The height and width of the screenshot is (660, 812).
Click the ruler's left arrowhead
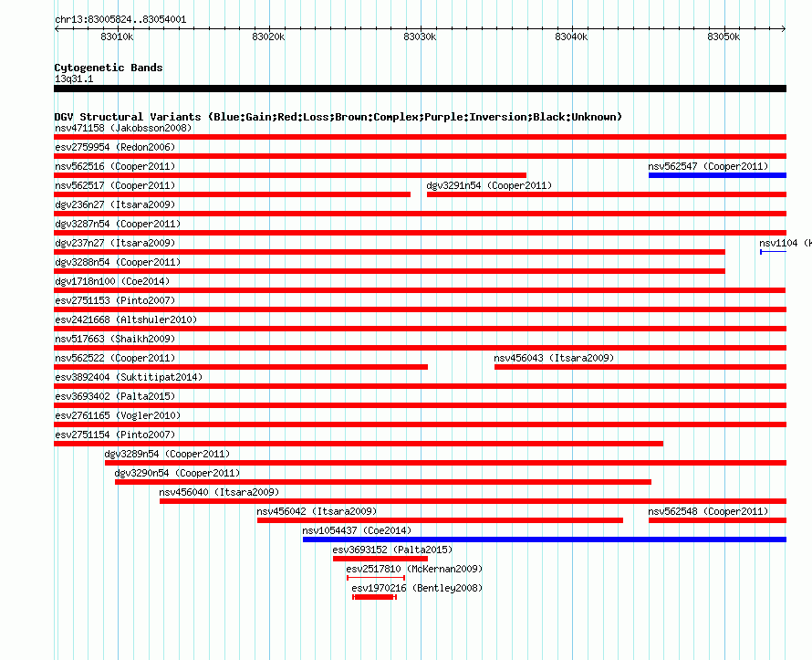57,28
